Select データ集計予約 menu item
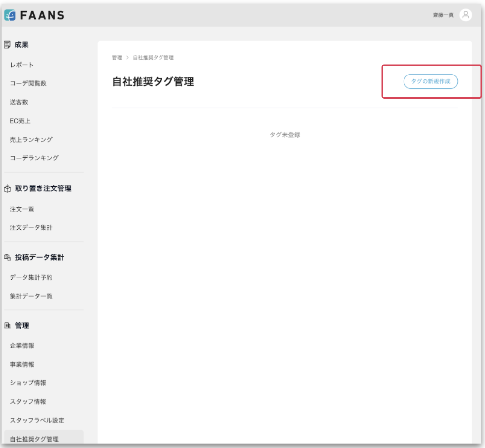The height and width of the screenshot is (448, 485). pyautogui.click(x=31, y=277)
